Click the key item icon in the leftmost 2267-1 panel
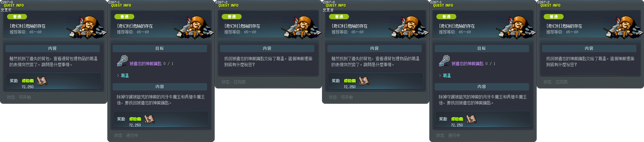 point(122,61)
